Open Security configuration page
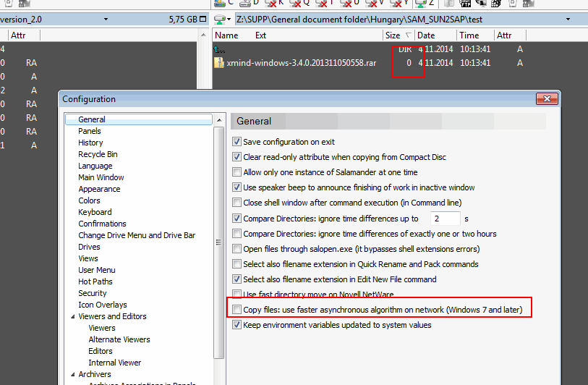The width and height of the screenshot is (588, 385). 93,293
